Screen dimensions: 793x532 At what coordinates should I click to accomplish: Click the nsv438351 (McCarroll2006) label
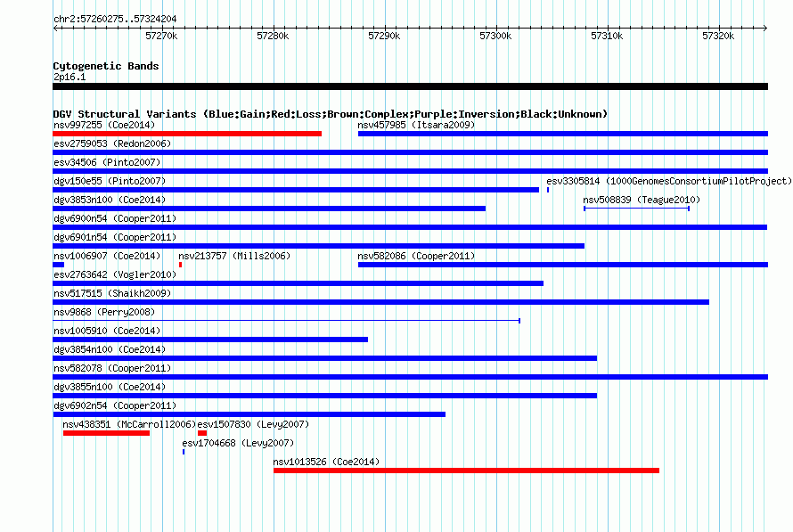coord(129,424)
